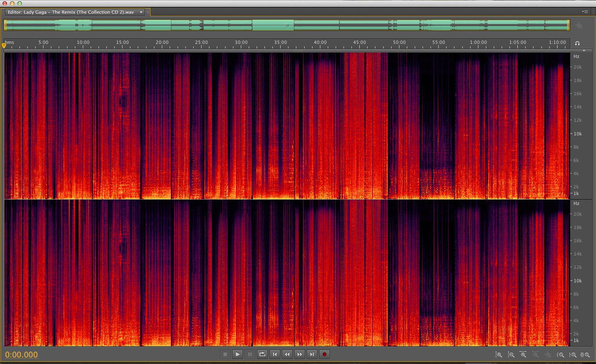Zoom out amplitude icon
Viewport: 596px width, 364px height.
(x=511, y=355)
